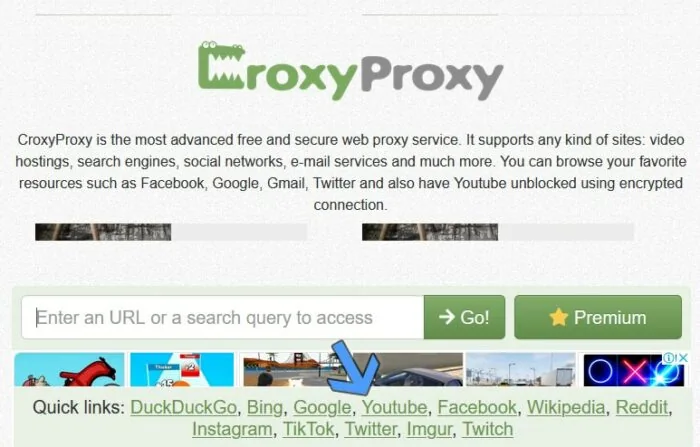The width and height of the screenshot is (700, 447).
Task: Open the Twitter quick link
Action: click(371, 429)
